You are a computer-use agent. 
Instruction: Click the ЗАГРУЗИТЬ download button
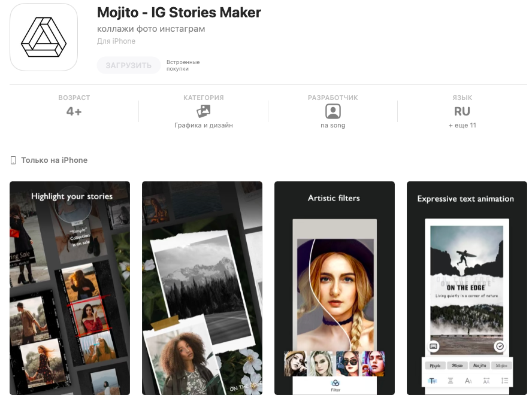click(129, 65)
